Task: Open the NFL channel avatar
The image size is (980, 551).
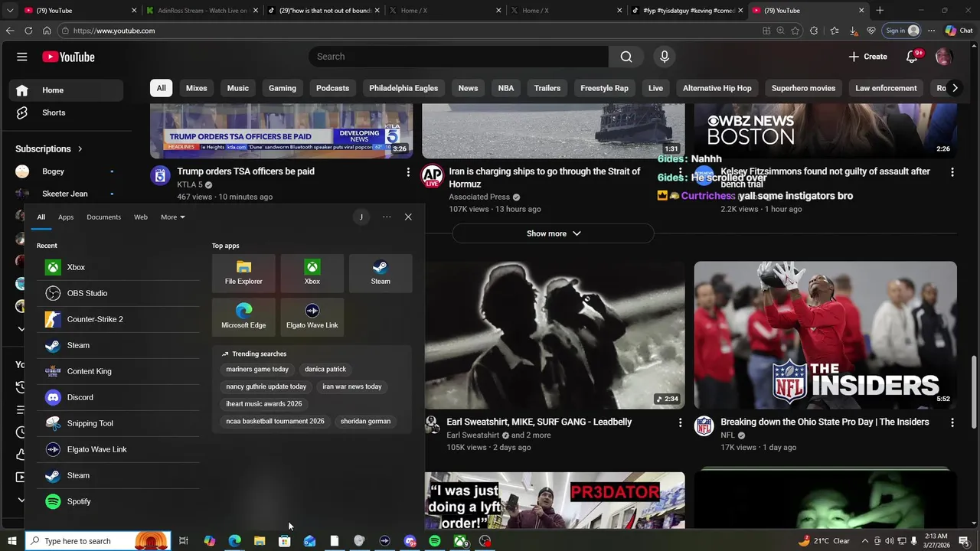Action: [704, 426]
